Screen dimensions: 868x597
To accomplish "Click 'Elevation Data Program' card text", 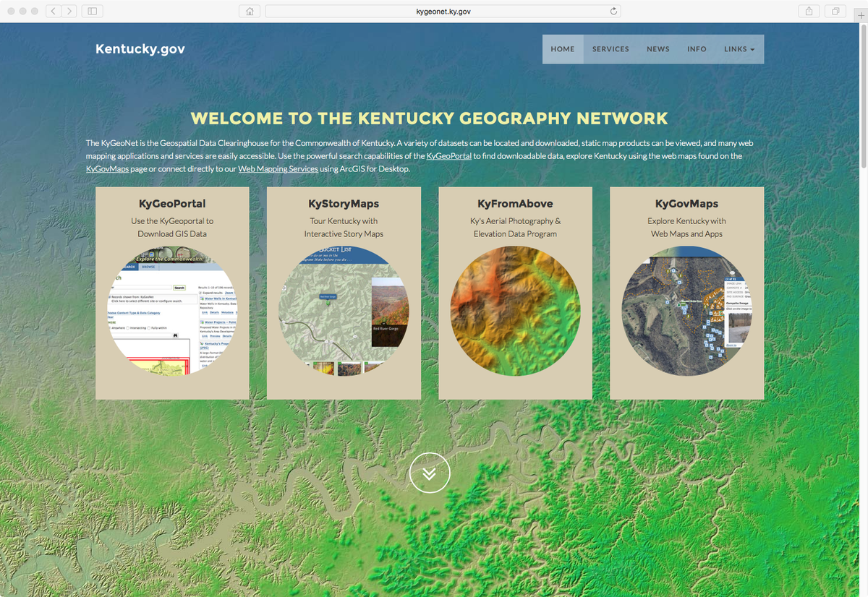I will 515,234.
